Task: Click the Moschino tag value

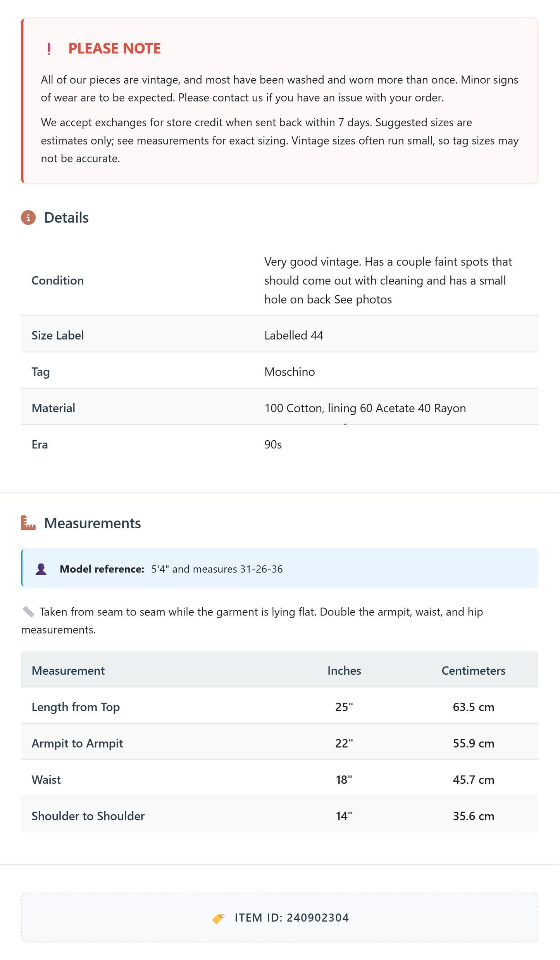Action: click(x=289, y=372)
